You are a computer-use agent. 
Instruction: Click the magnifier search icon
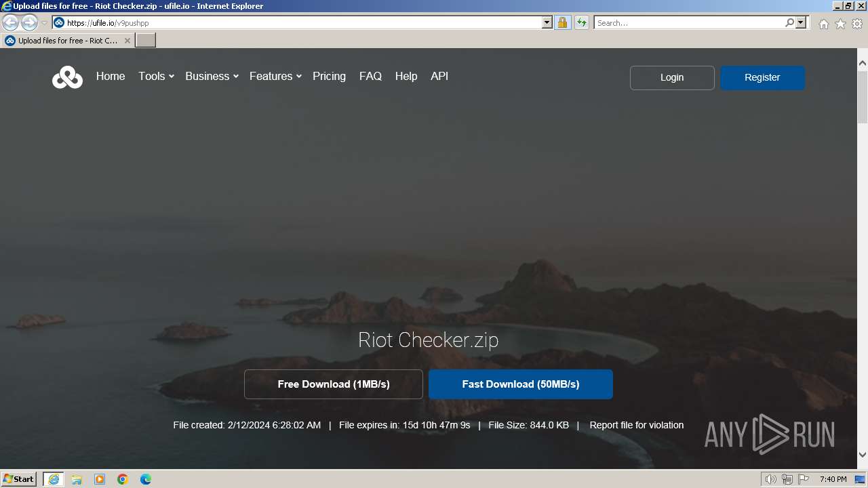click(x=789, y=22)
